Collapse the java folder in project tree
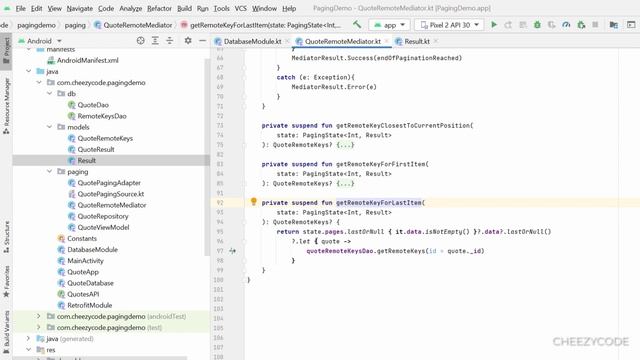 coord(29,71)
